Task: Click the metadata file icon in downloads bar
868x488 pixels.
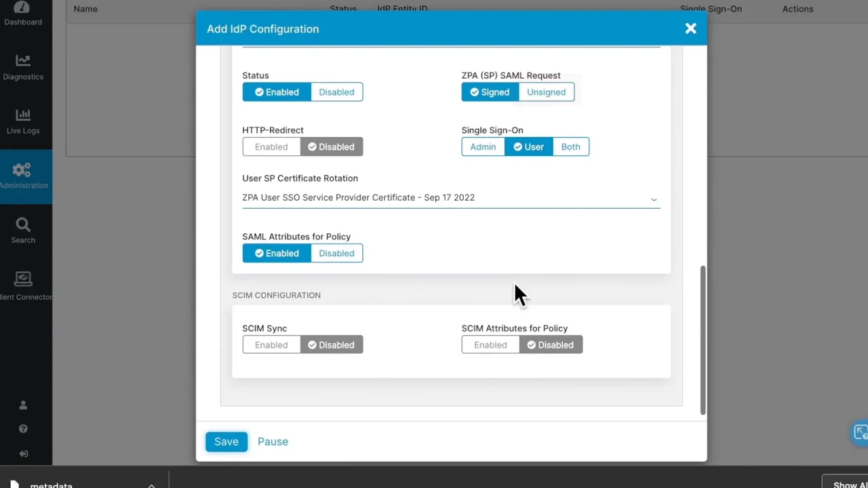Action: coord(15,484)
